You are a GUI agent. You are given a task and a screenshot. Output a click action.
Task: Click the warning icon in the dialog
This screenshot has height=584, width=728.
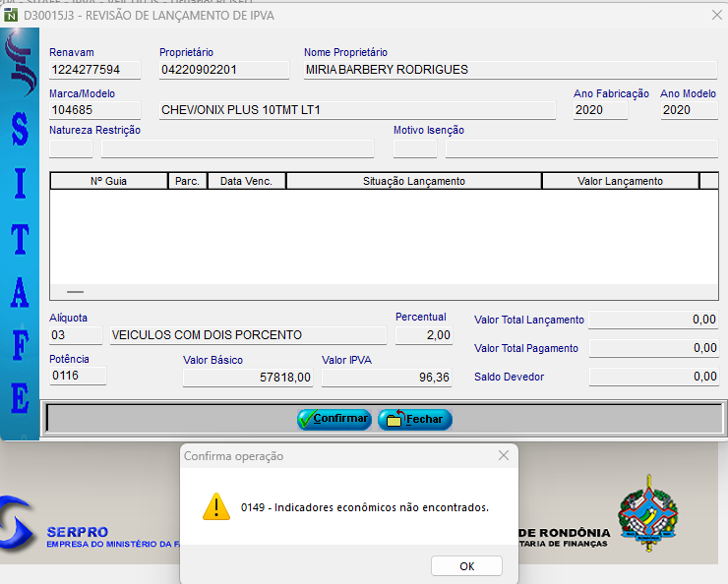(x=215, y=506)
